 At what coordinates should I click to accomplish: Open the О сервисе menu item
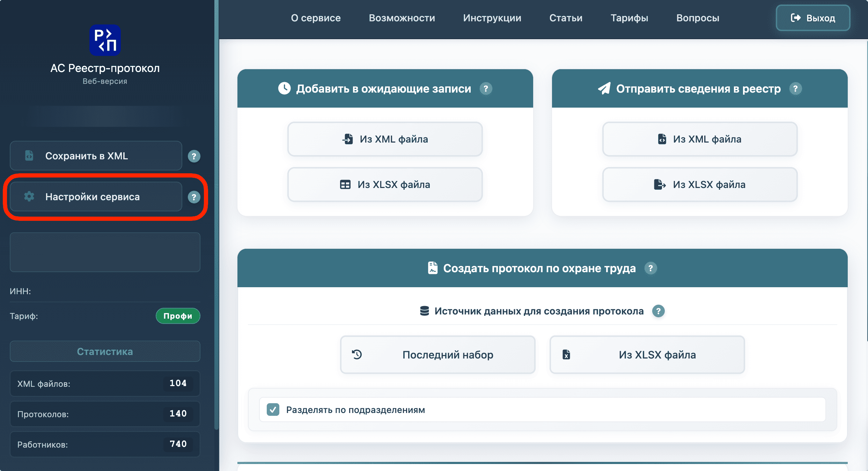click(x=316, y=18)
